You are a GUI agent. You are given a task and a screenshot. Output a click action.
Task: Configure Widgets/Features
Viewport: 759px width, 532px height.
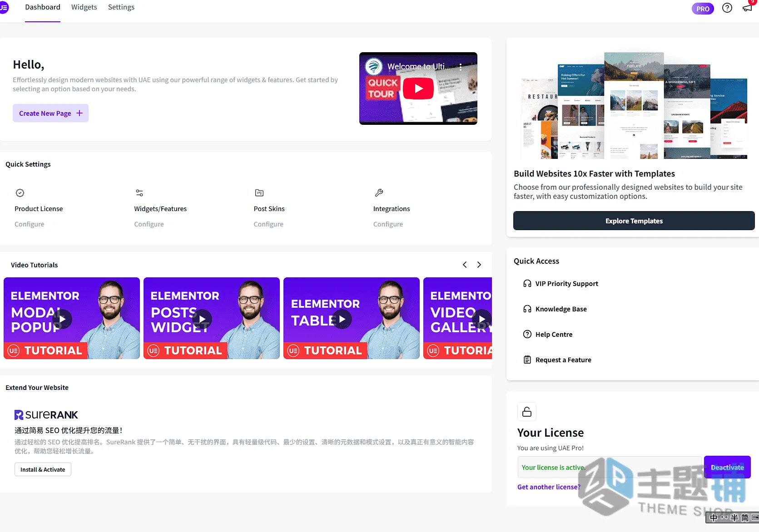[149, 224]
